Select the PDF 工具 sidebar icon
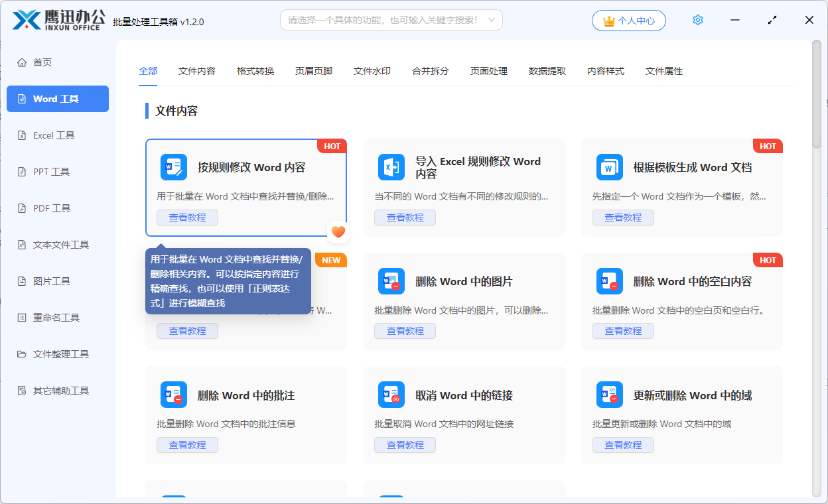Viewport: 828px width, 504px height. 22,208
